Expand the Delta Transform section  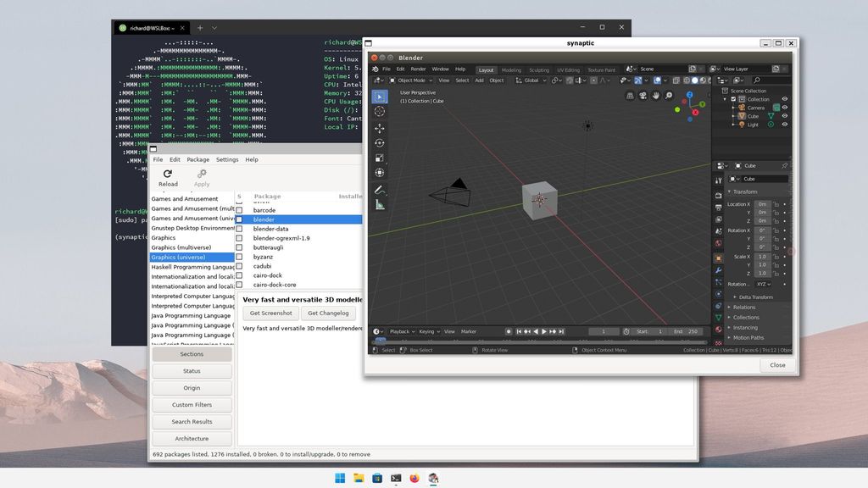[754, 297]
